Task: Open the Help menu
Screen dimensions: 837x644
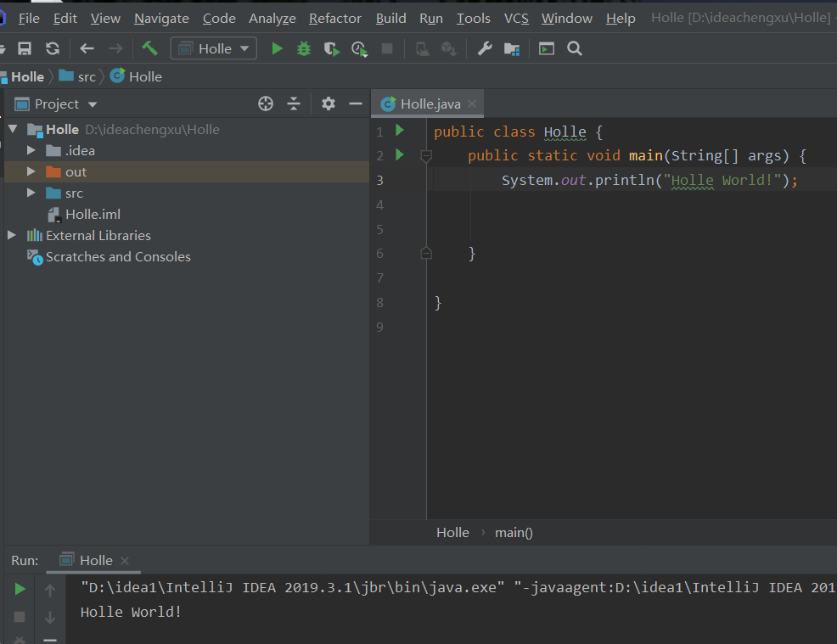Action: 621,19
